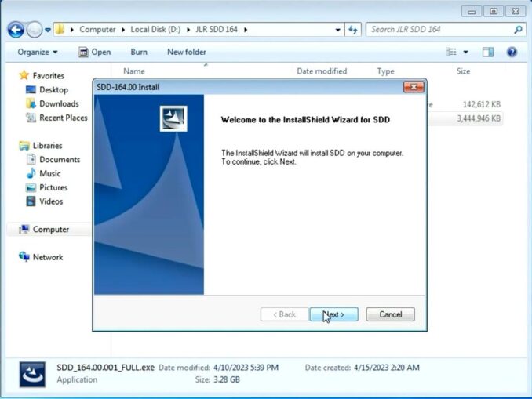Click the search magnifier icon
The width and height of the screenshot is (532, 399).
[x=518, y=30]
